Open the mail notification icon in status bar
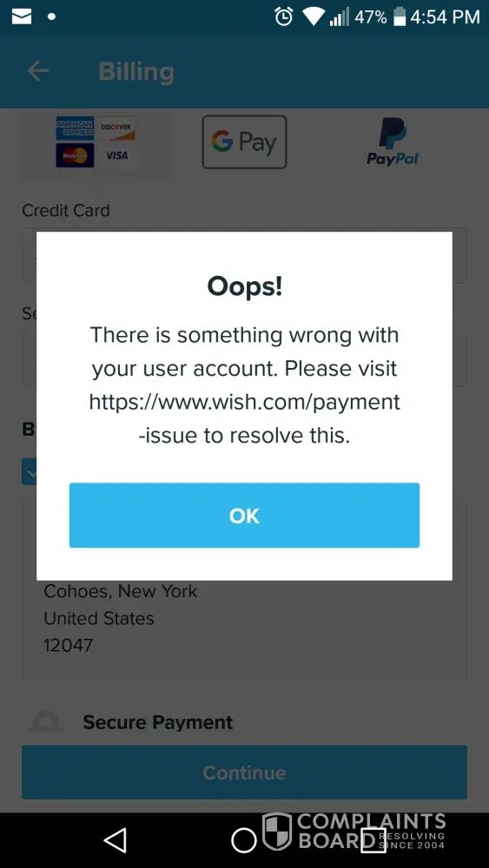This screenshot has width=489, height=868. 22,17
